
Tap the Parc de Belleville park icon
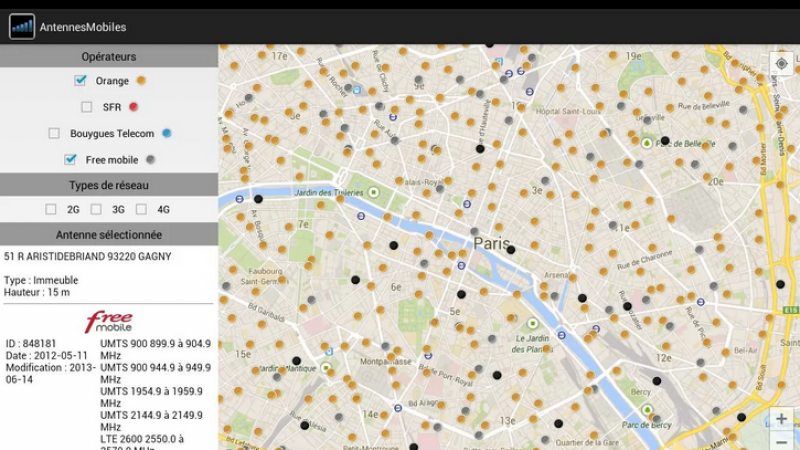647,143
